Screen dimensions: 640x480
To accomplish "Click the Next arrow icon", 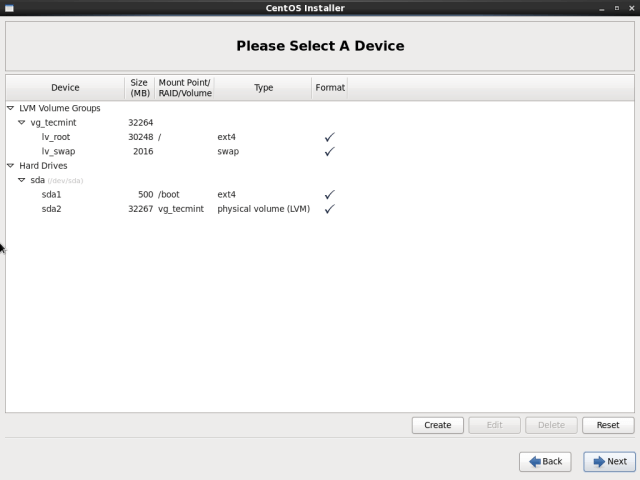I will 600,461.
